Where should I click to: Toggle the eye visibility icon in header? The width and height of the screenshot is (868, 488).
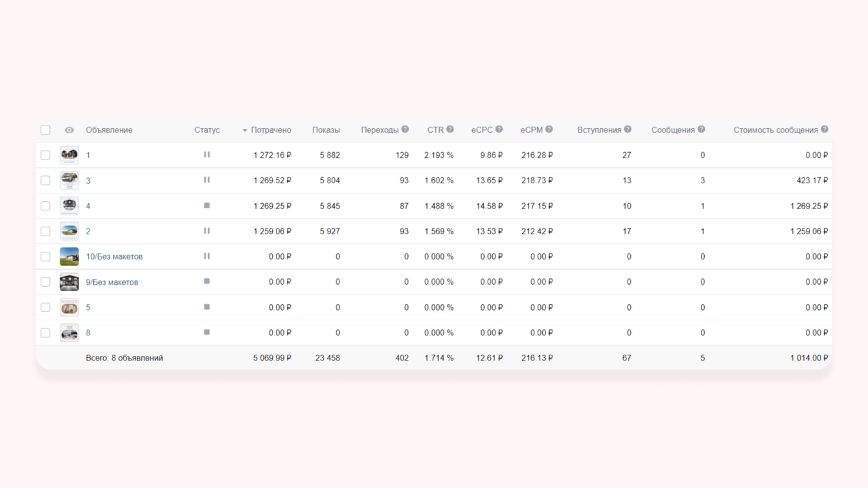(x=69, y=130)
